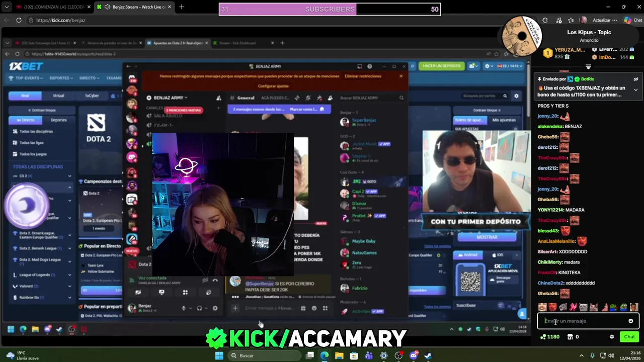Open DIRECTO menu on 1XBET
Image resolution: width=644 pixels, height=362 pixels.
point(90,78)
